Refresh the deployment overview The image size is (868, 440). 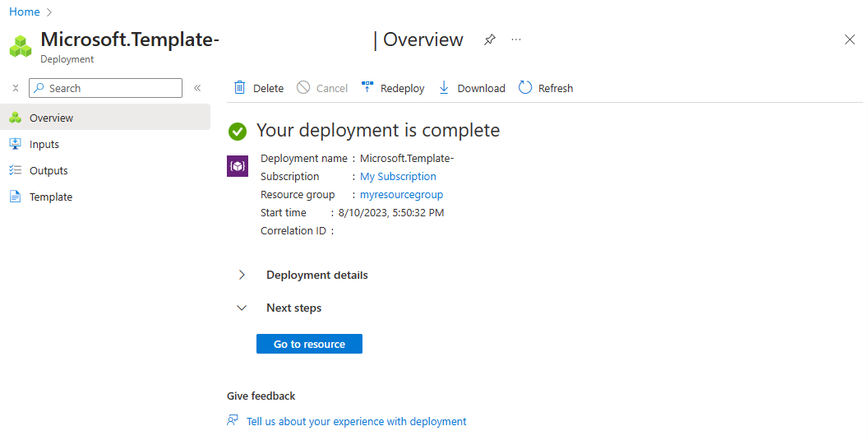click(x=546, y=88)
